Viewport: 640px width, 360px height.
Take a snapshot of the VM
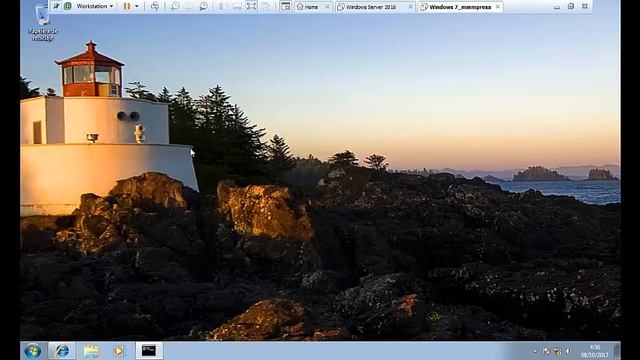[175, 6]
